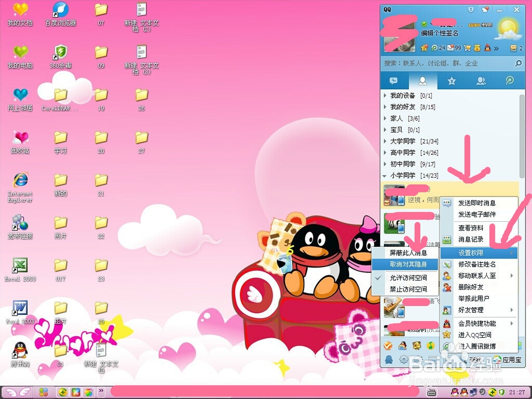
Task: Open 移动联系人至 submenu
Action: click(479, 276)
